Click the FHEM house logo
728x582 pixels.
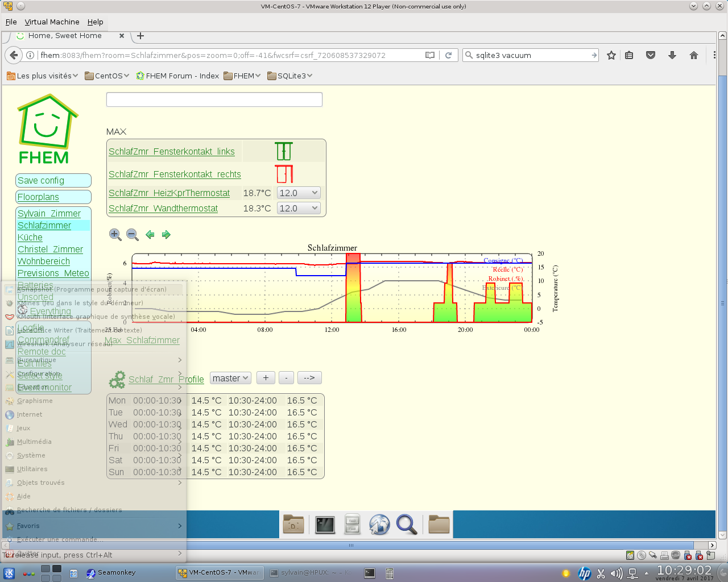(47, 129)
